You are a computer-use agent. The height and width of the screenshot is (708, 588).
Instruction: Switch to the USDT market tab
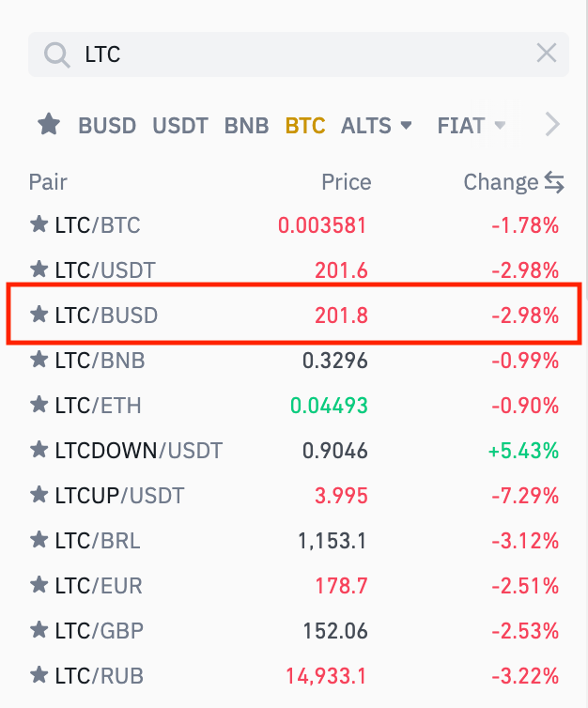pyautogui.click(x=180, y=125)
